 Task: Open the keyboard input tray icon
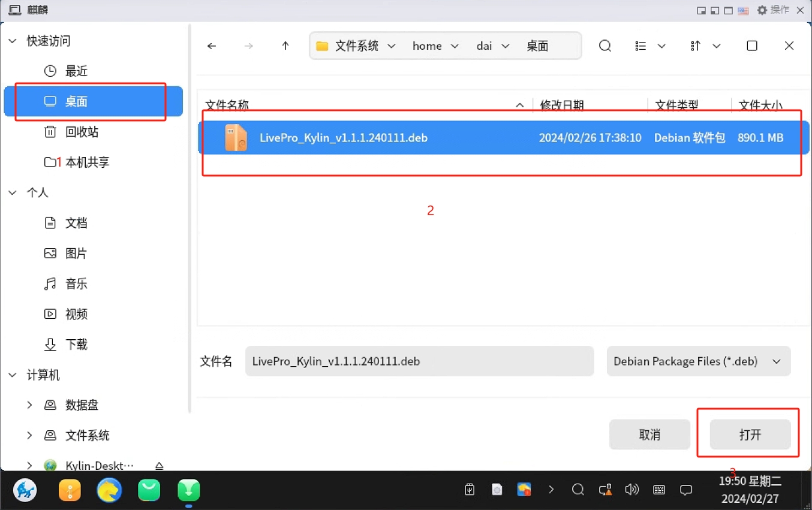pos(658,490)
